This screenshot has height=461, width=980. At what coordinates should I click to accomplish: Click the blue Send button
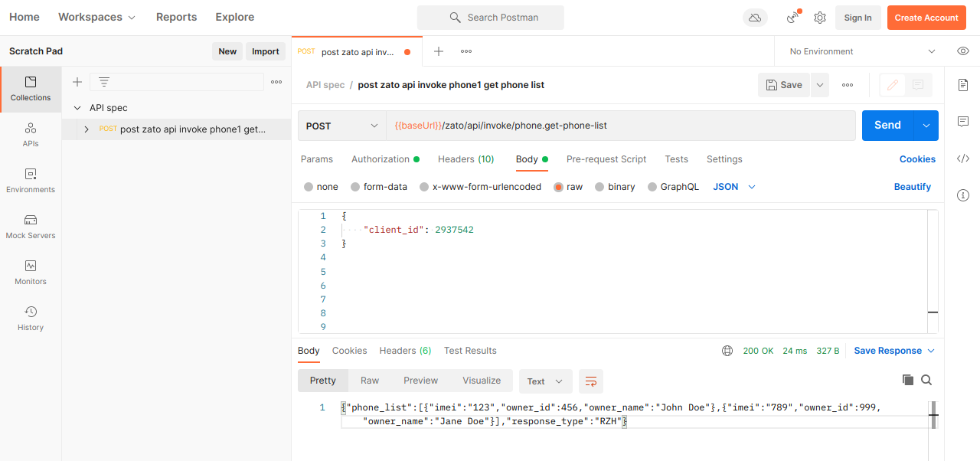click(887, 126)
